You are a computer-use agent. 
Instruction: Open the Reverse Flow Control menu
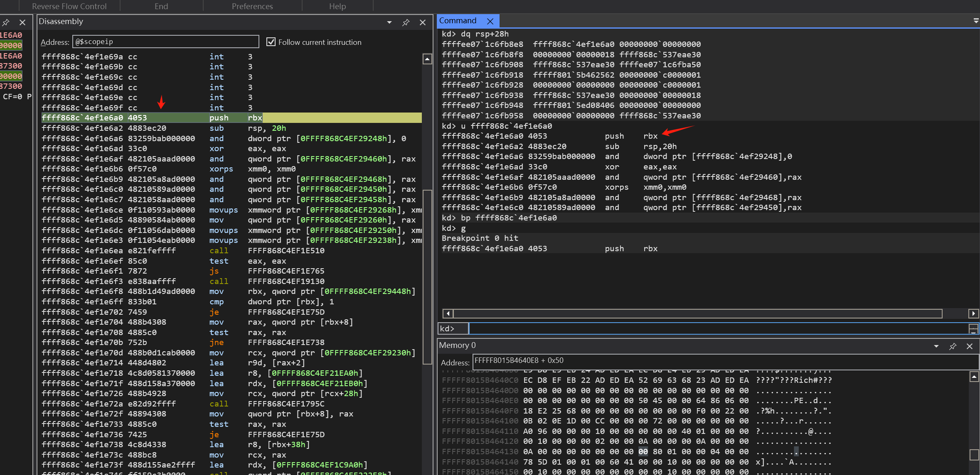(x=69, y=6)
